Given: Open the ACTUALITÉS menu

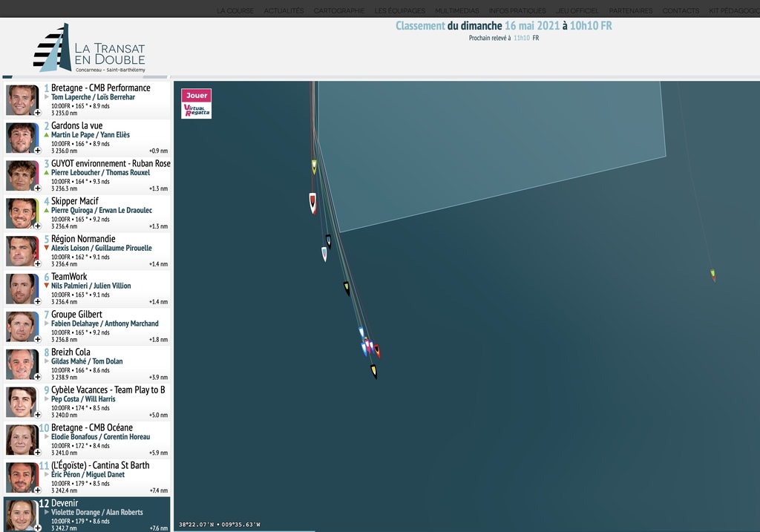Looking at the screenshot, I should point(284,10).
